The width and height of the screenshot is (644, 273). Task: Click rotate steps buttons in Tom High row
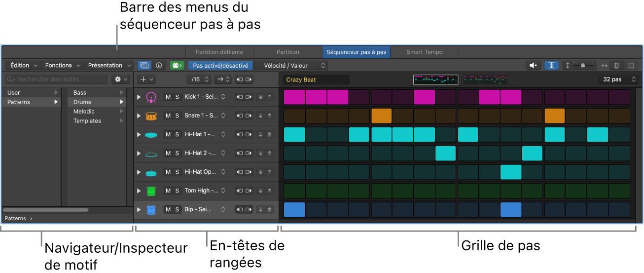click(x=244, y=191)
